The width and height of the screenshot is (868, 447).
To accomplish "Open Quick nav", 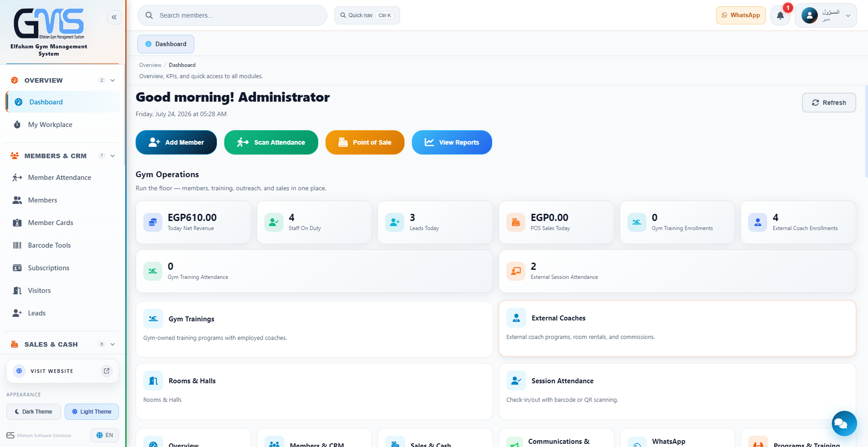I will pos(367,15).
